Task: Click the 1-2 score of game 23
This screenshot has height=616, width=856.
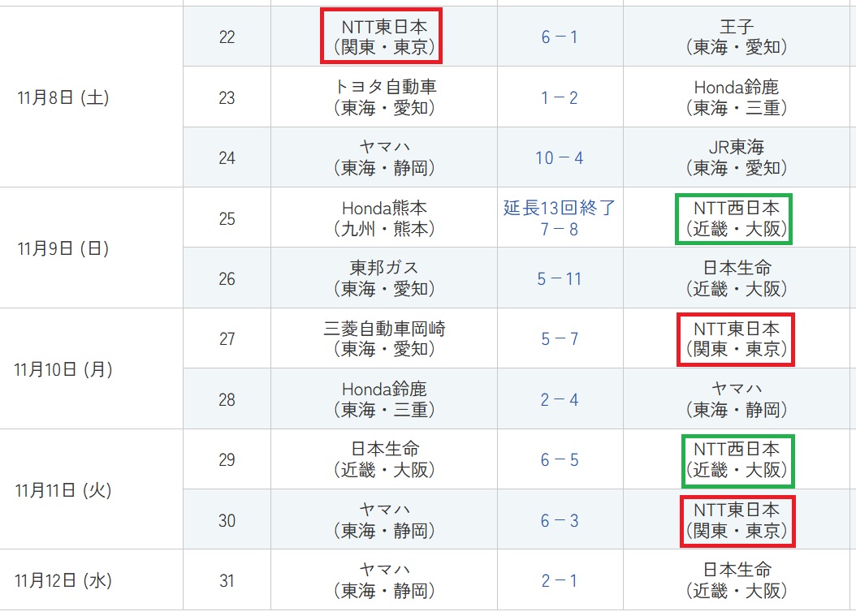Action: pyautogui.click(x=559, y=97)
